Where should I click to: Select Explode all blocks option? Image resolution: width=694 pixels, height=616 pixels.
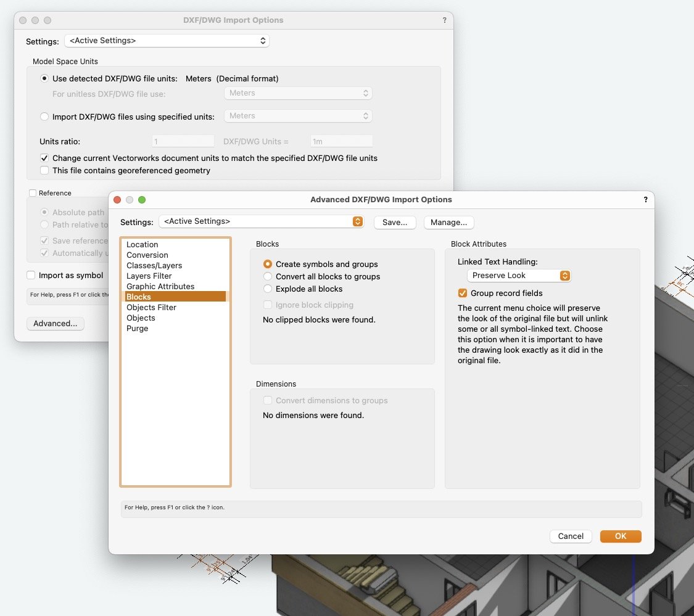268,289
